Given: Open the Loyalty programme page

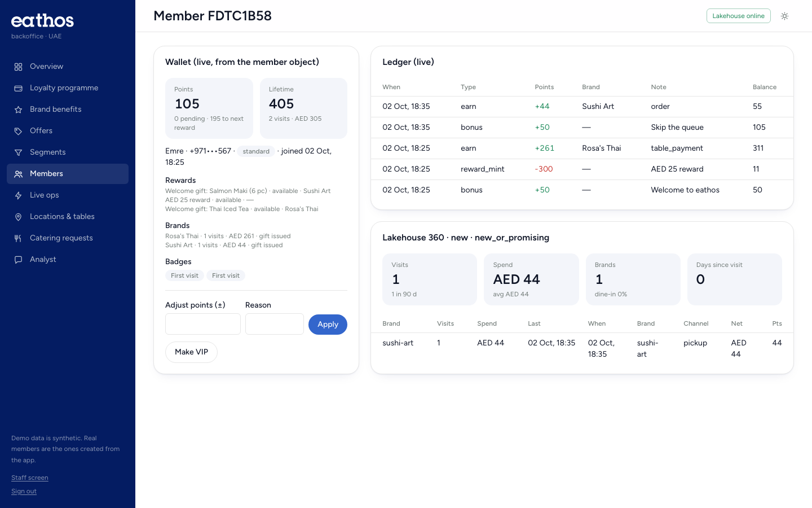Looking at the screenshot, I should click(x=68, y=88).
